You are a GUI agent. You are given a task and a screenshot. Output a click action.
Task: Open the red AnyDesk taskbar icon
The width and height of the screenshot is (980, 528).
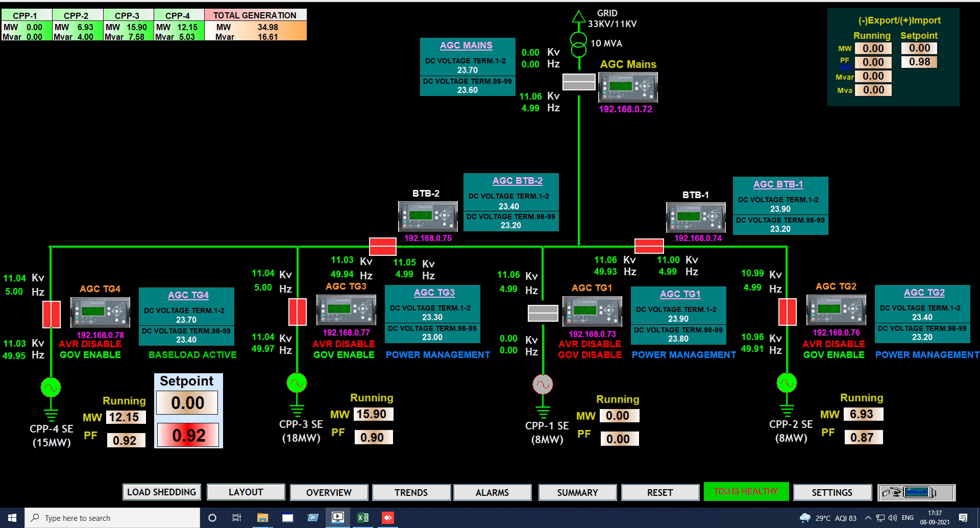tap(387, 518)
